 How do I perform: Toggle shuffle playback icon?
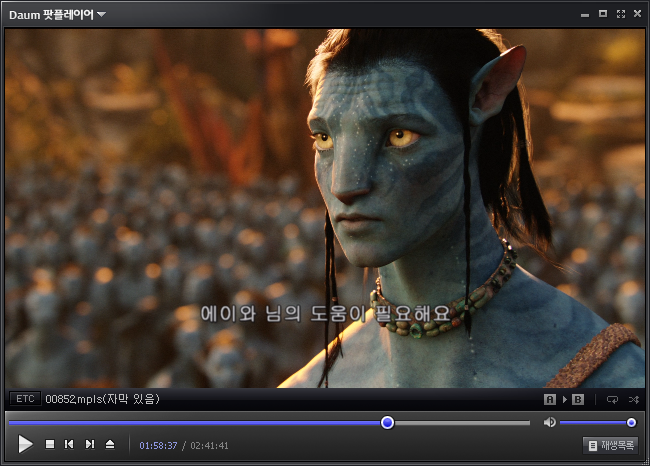[634, 399]
